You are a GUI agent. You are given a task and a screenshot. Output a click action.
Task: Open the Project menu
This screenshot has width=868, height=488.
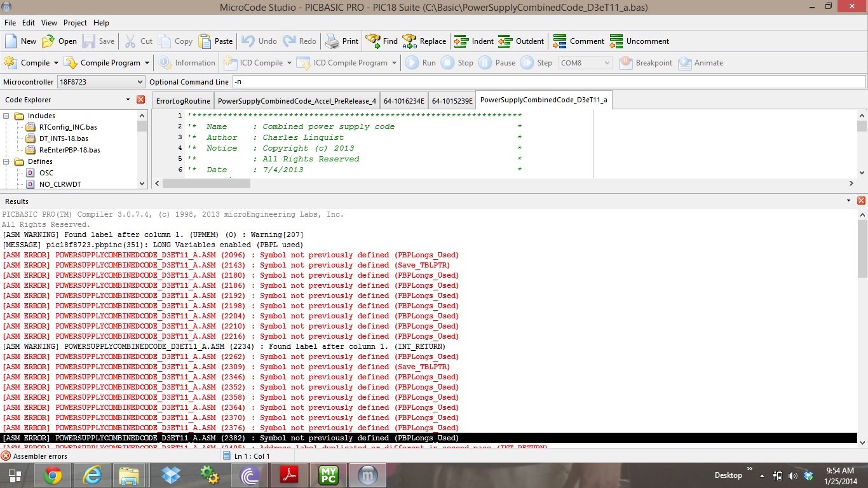75,23
